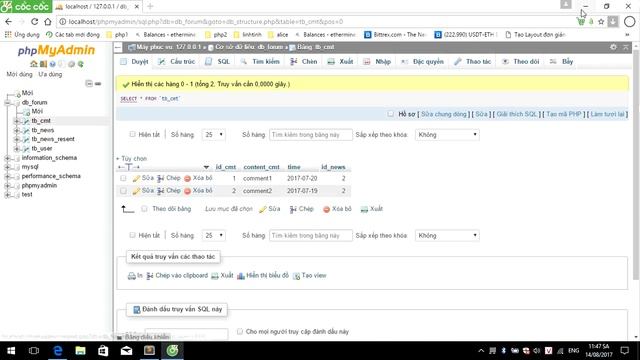Open page settings gear at top right

point(613,47)
